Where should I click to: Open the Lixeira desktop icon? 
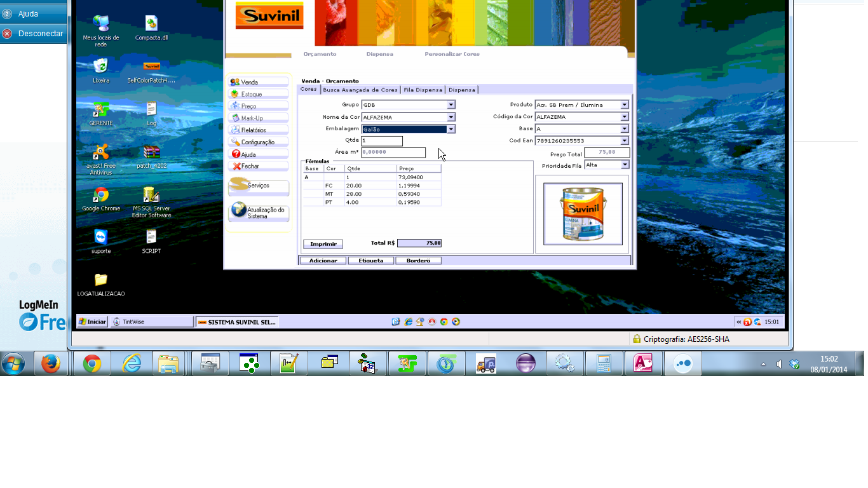point(101,71)
